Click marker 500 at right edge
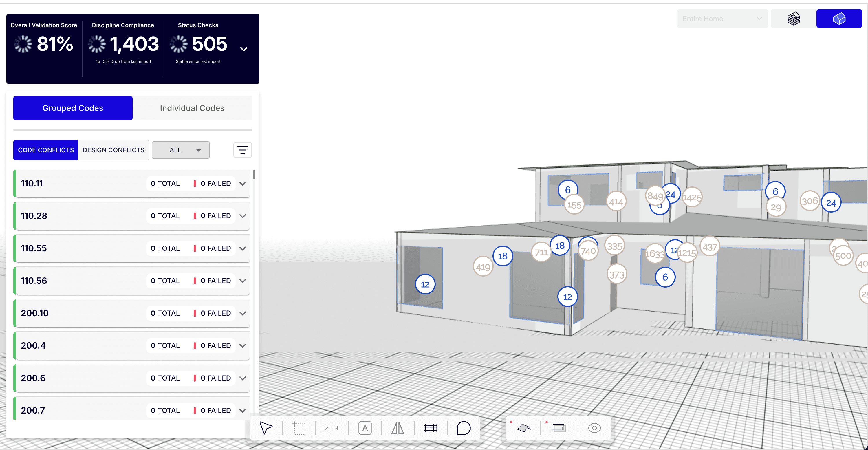This screenshot has width=868, height=450. click(x=843, y=255)
